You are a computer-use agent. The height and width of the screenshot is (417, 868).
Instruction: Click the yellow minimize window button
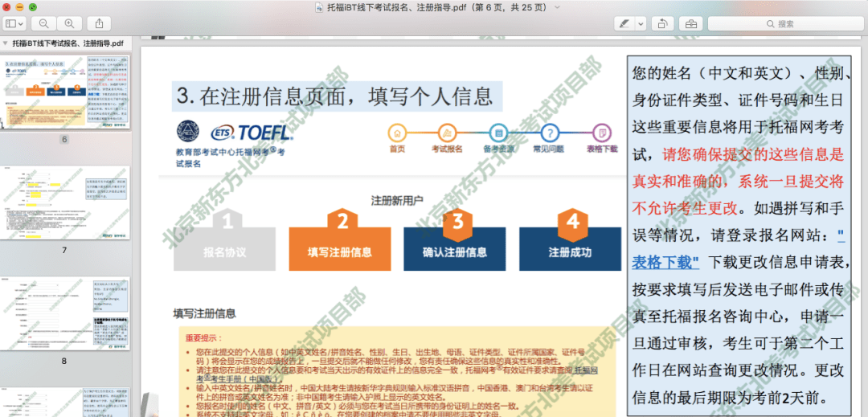click(x=19, y=7)
